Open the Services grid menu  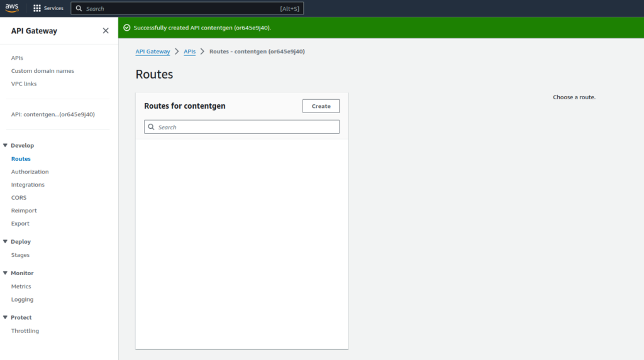point(37,8)
